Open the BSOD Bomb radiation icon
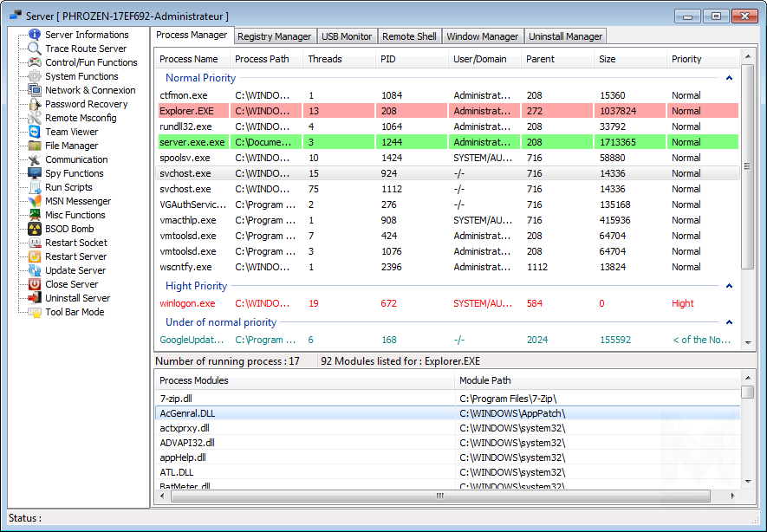The height and width of the screenshot is (532, 767). click(x=35, y=229)
